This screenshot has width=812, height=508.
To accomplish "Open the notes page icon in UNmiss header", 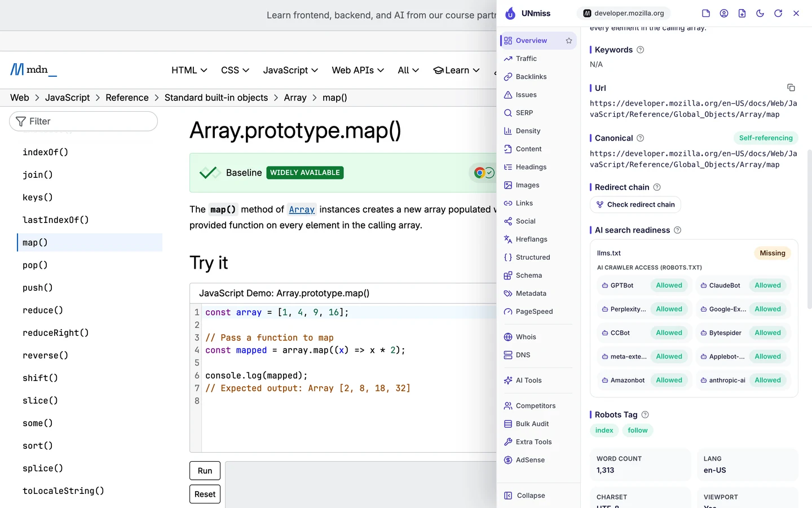I will click(706, 14).
